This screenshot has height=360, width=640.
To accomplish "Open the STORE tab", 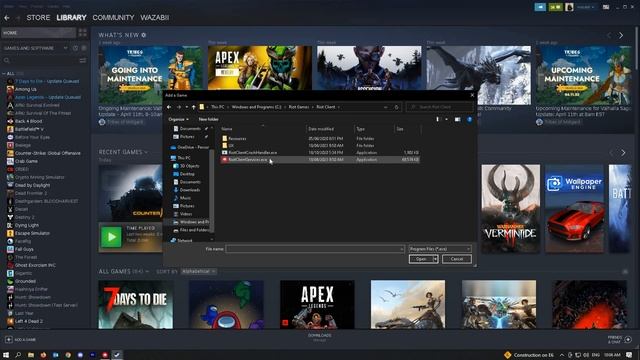I will click(x=38, y=18).
